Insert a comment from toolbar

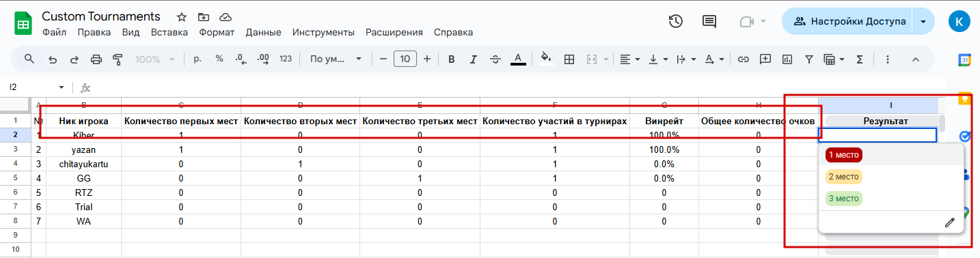(765, 59)
